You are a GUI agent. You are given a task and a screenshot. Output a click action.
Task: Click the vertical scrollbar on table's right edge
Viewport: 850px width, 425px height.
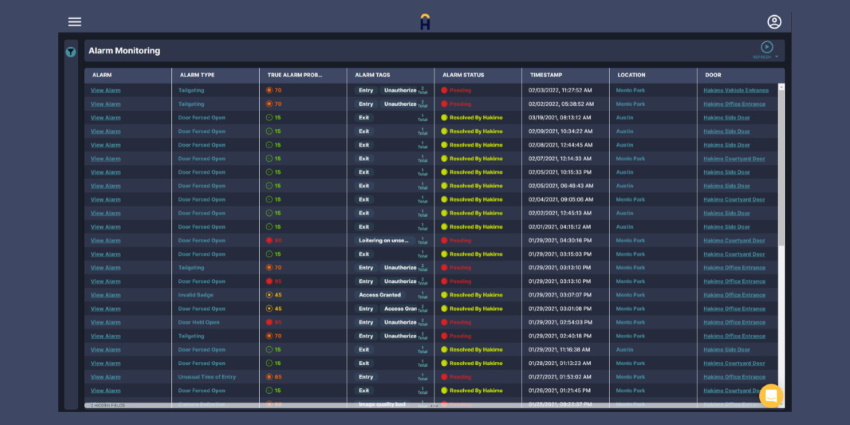[x=781, y=240]
